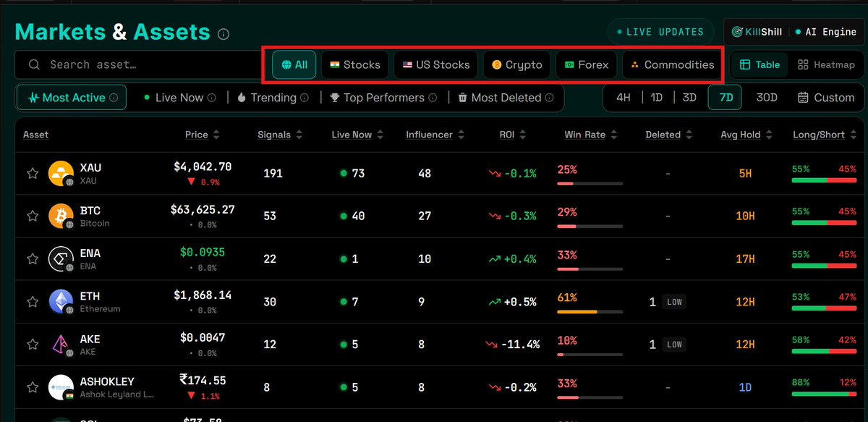Screen dimensions: 868x422
Task: Open info icon next to Live Now filter
Action: (x=212, y=98)
